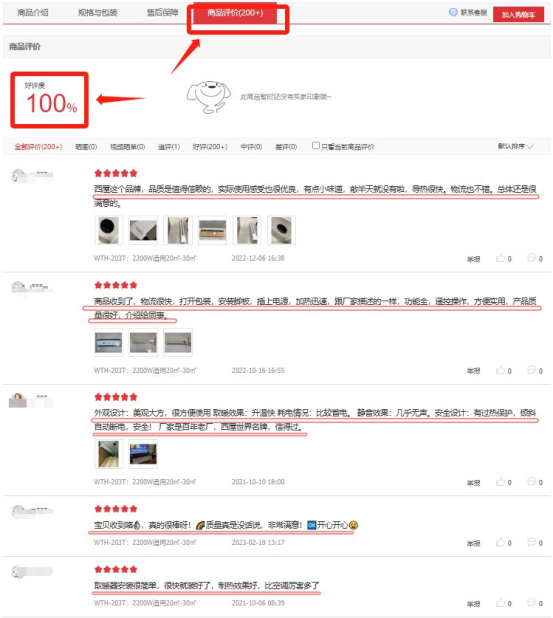Report the 2022-12-06 review via 举报
Image resolution: width=553 pixels, height=618 pixels.
coord(473,259)
